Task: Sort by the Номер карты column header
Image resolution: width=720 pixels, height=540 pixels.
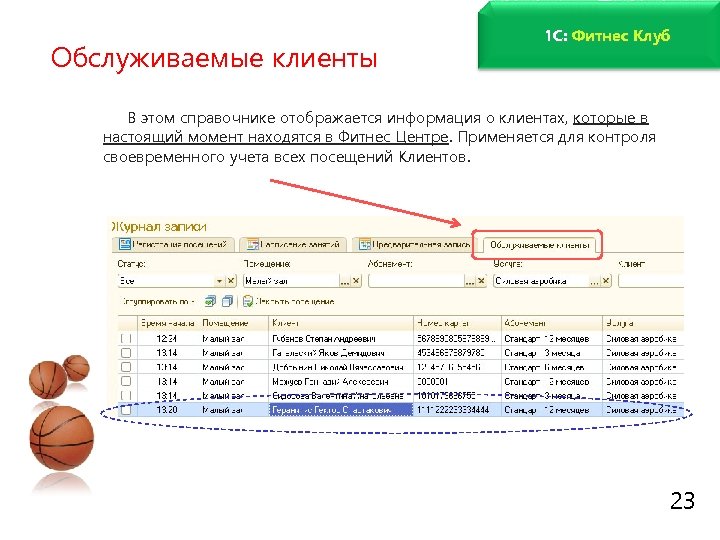Action: coord(457,323)
